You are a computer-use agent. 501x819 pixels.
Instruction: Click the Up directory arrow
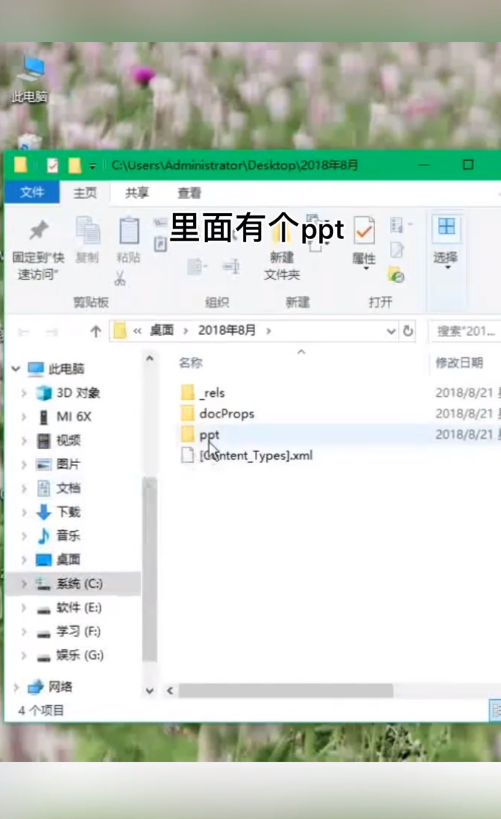[95, 331]
